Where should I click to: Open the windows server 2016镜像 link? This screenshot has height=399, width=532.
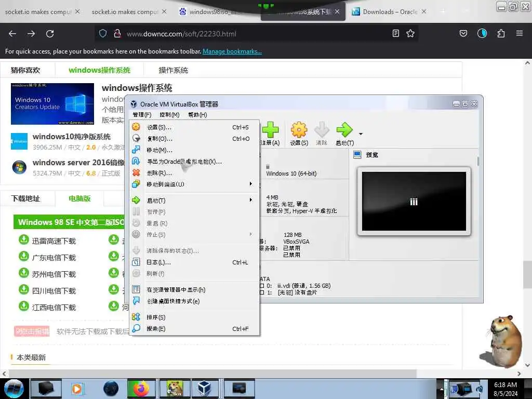tap(79, 163)
